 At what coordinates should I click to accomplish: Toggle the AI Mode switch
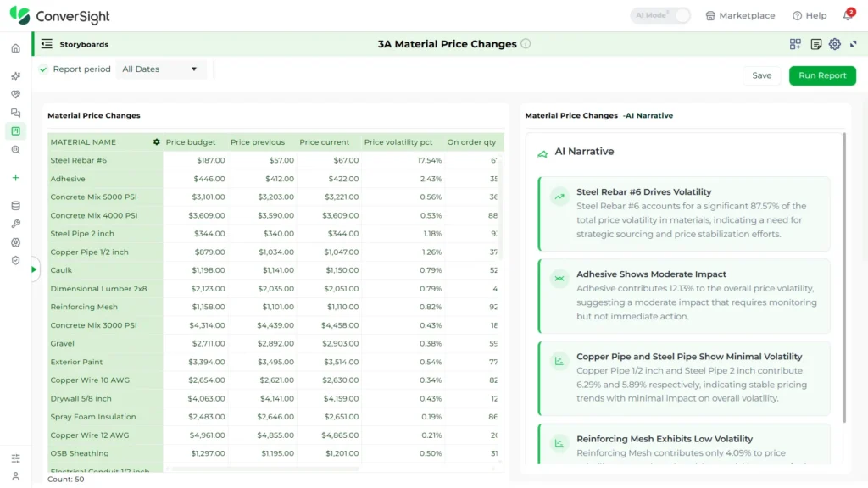[x=659, y=15]
